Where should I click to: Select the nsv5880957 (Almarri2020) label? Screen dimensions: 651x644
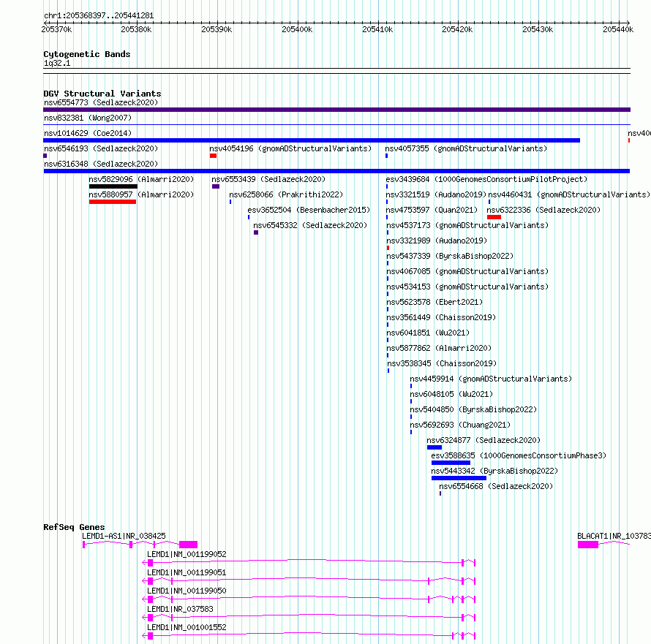[141, 194]
